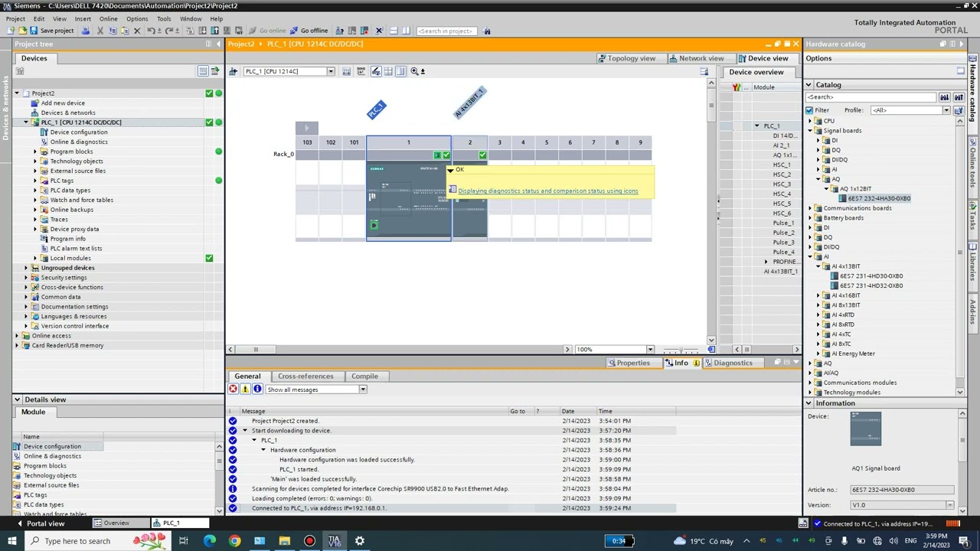The height and width of the screenshot is (551, 980).
Task: Click the TIA Portal V16 taskbar icon
Action: (x=335, y=541)
